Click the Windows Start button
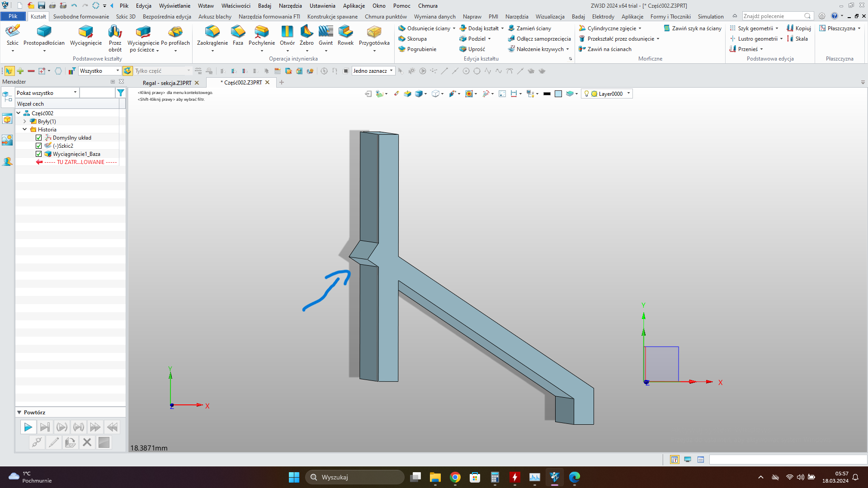Viewport: 868px width, 488px height. click(x=294, y=477)
